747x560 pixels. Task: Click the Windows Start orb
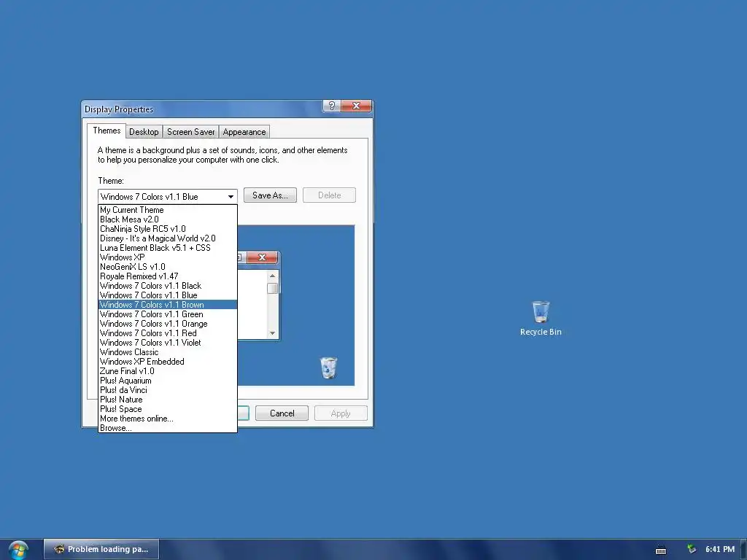18,550
